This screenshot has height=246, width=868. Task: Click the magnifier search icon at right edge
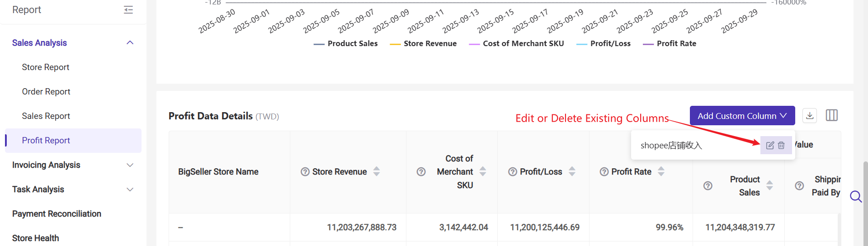click(855, 196)
